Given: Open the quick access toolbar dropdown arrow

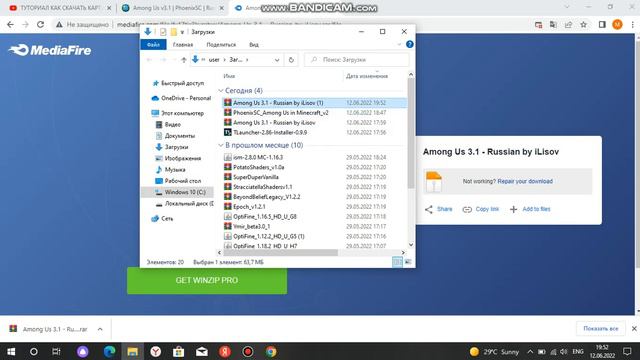Looking at the screenshot, I should pos(182,32).
